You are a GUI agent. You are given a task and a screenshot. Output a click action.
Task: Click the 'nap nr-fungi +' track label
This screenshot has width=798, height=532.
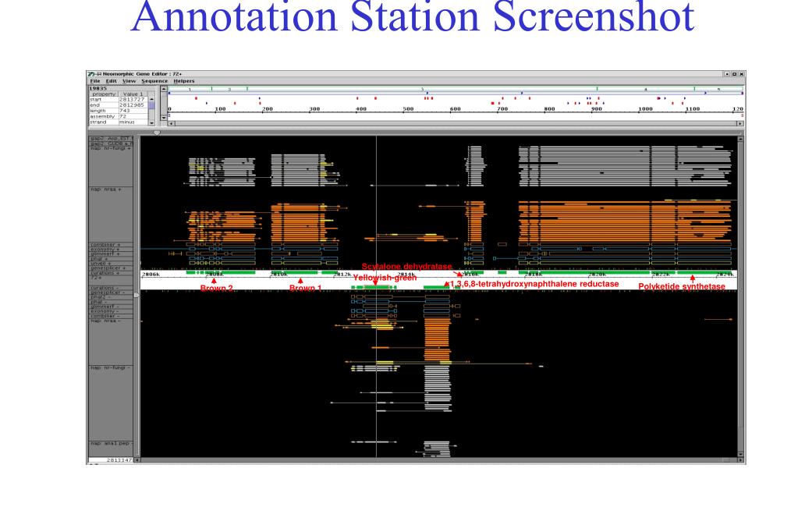click(x=111, y=148)
